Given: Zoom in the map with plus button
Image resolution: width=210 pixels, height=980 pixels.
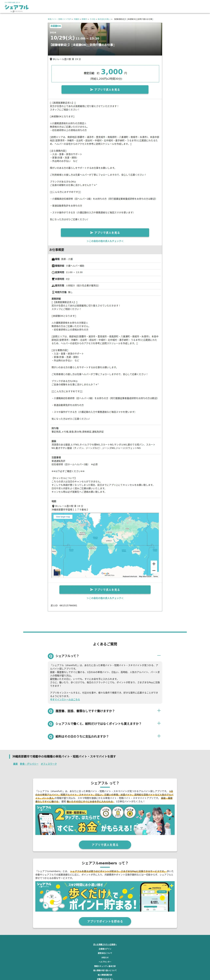Looking at the screenshot, I should 154,564.
